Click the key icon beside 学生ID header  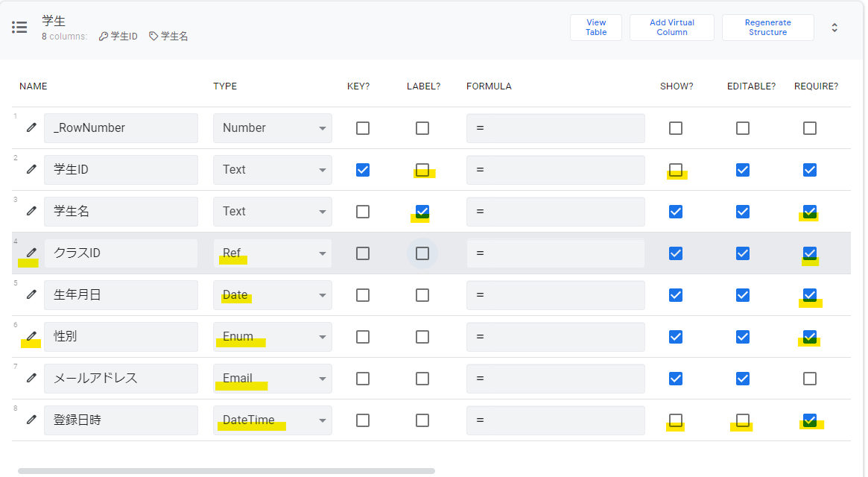104,36
